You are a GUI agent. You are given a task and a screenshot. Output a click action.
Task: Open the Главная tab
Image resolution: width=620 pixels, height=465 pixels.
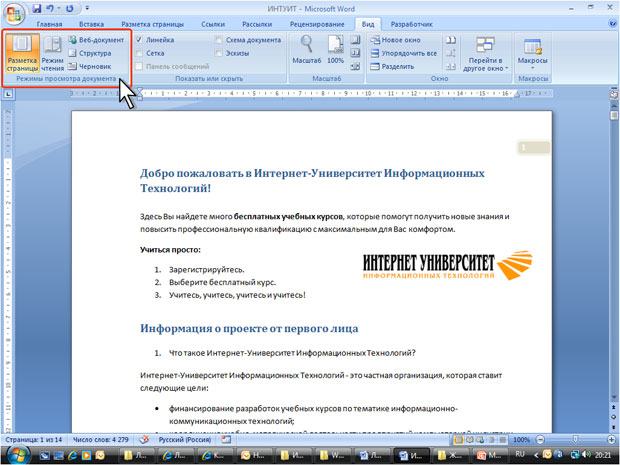pyautogui.click(x=49, y=24)
